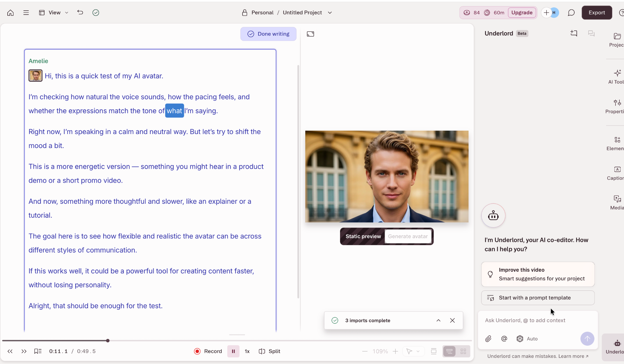Open the Properties sidebar tab

coord(615,107)
